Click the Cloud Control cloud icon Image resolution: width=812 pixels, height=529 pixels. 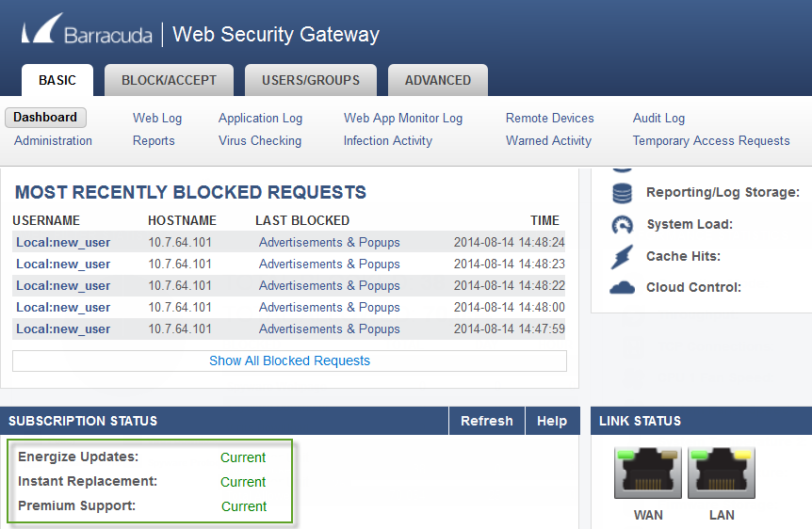coord(622,288)
